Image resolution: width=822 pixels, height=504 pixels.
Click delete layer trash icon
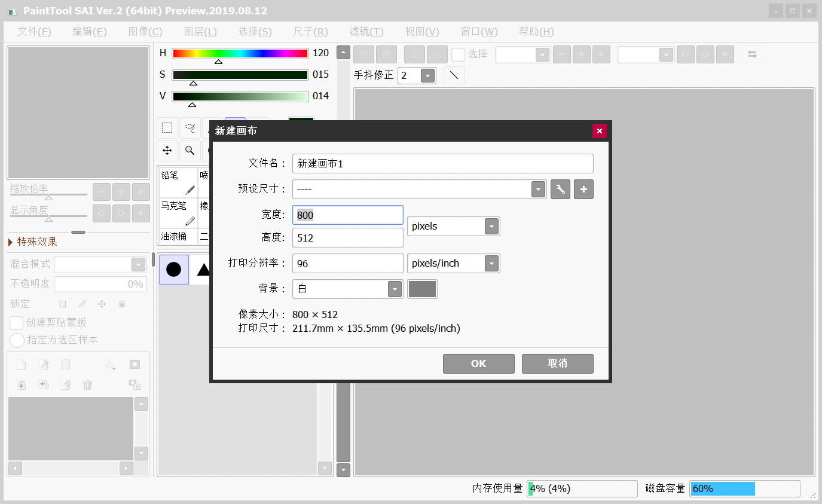pos(88,385)
